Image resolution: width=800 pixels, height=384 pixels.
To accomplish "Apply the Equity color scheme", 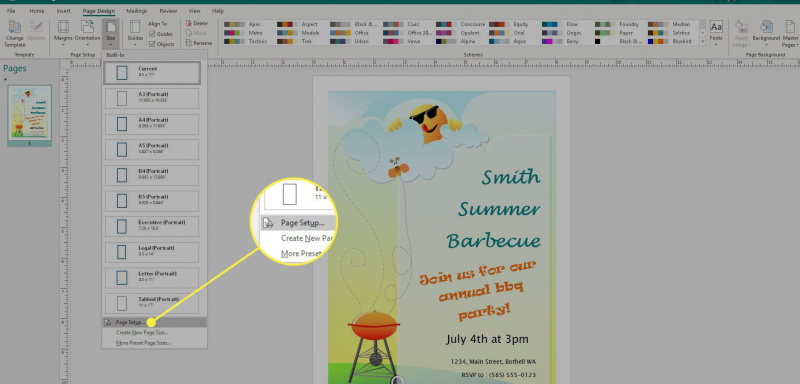I will pos(509,24).
